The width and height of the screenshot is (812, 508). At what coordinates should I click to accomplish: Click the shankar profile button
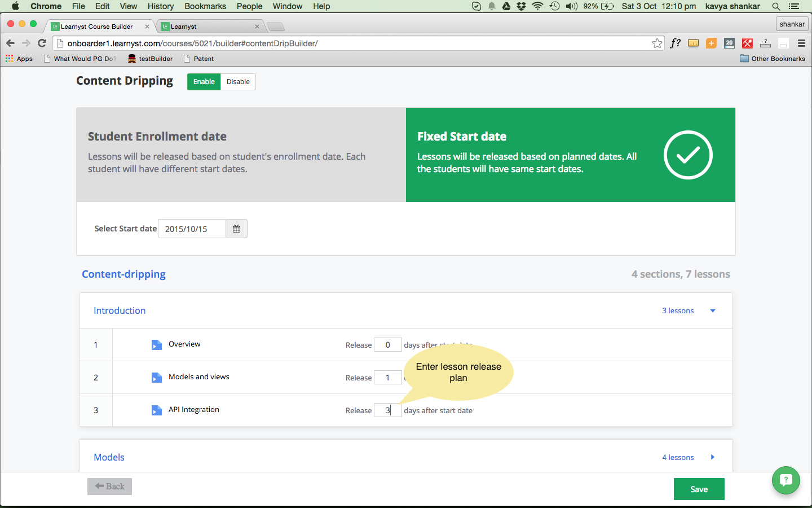(x=792, y=24)
